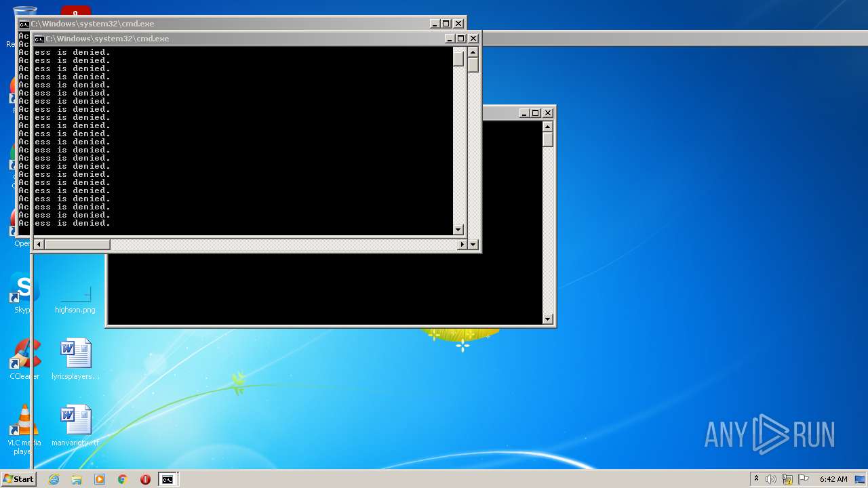Click left arrow of front cmd horizontal scrollbar
Viewport: 868px width, 488px height.
(39, 244)
